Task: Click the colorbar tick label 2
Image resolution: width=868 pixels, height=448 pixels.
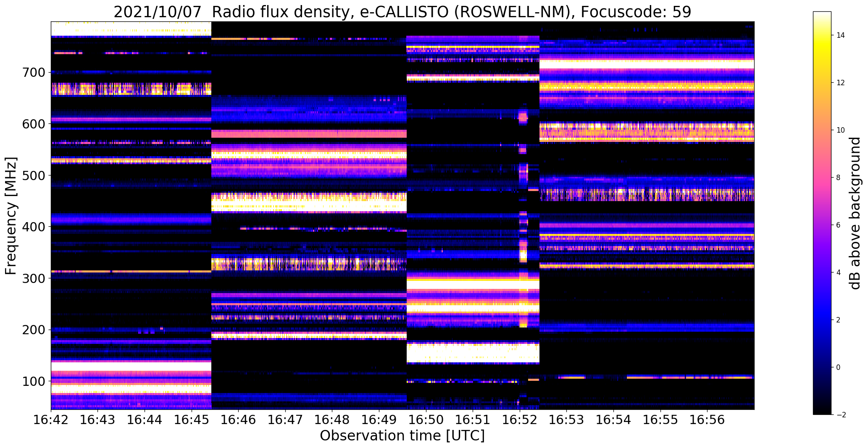Action: [839, 320]
